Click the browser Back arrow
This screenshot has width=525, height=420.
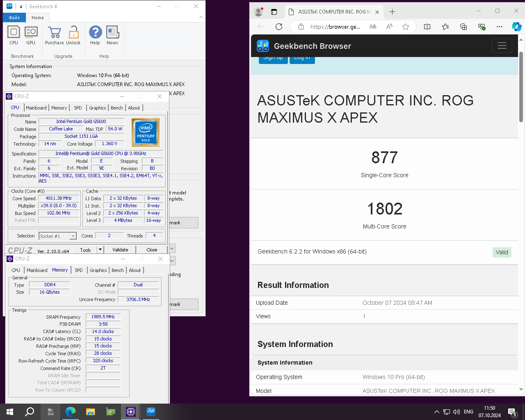tap(261, 27)
